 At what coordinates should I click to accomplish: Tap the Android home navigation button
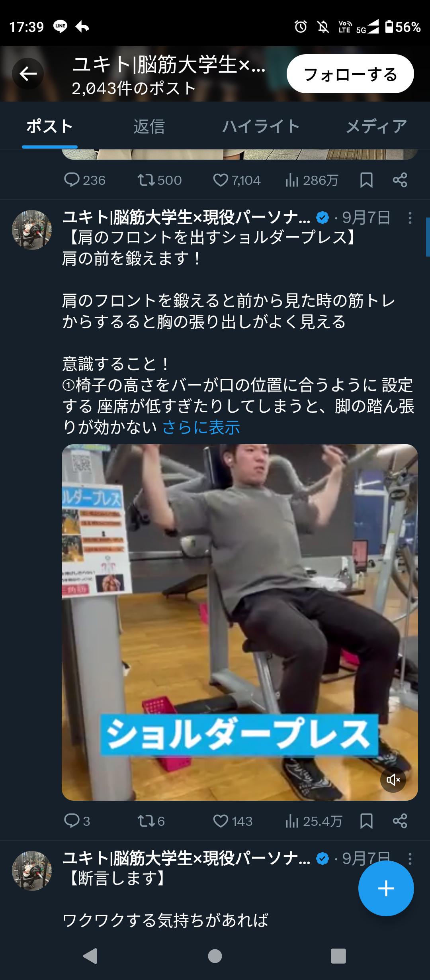215,956
